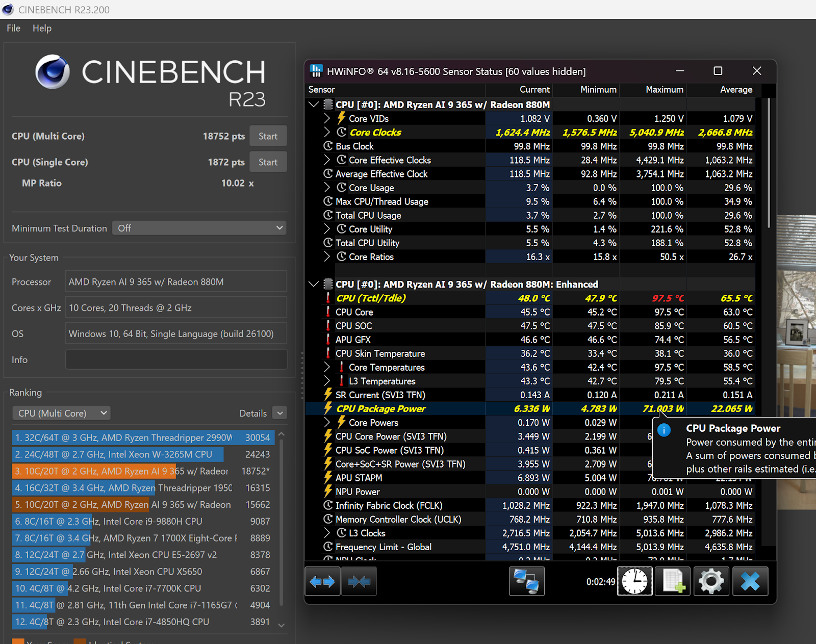The height and width of the screenshot is (644, 816).
Task: Open HWiNFO settings gear button
Action: tap(711, 581)
